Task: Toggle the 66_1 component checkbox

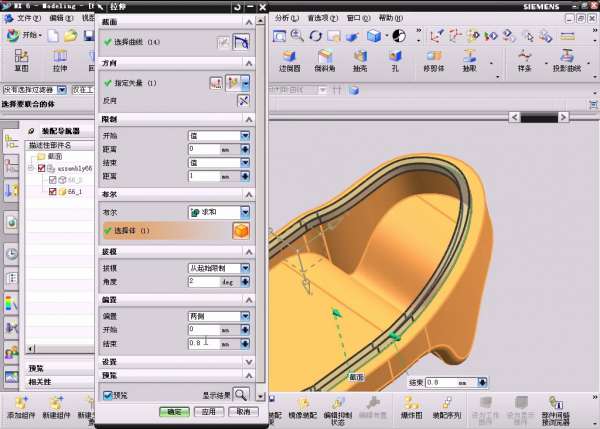Action: click(x=53, y=191)
